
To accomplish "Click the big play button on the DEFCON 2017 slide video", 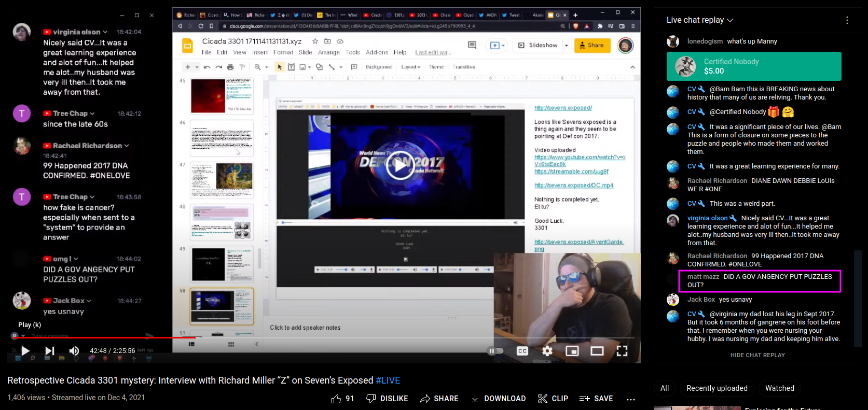I will click(x=400, y=165).
